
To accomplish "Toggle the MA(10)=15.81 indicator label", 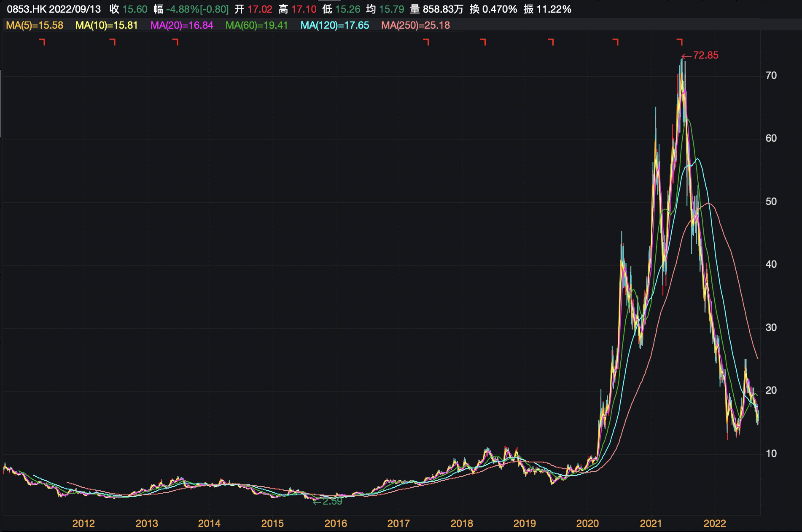I will coord(106,25).
